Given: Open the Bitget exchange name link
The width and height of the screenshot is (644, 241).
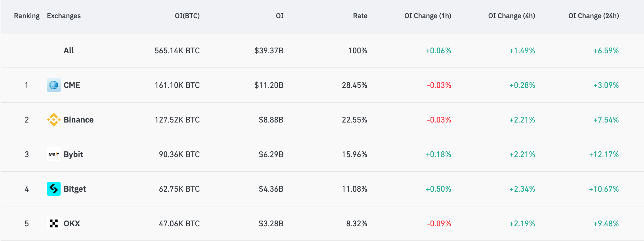Looking at the screenshot, I should tap(75, 189).
